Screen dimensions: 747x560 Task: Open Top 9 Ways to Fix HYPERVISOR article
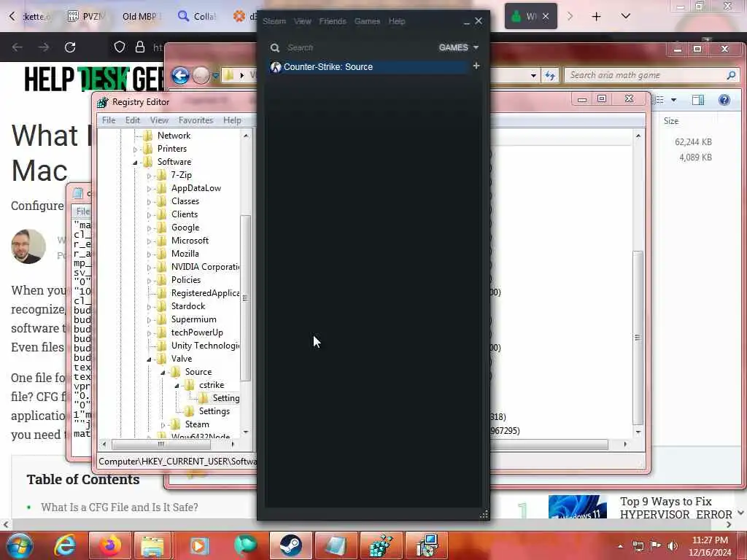(x=676, y=507)
